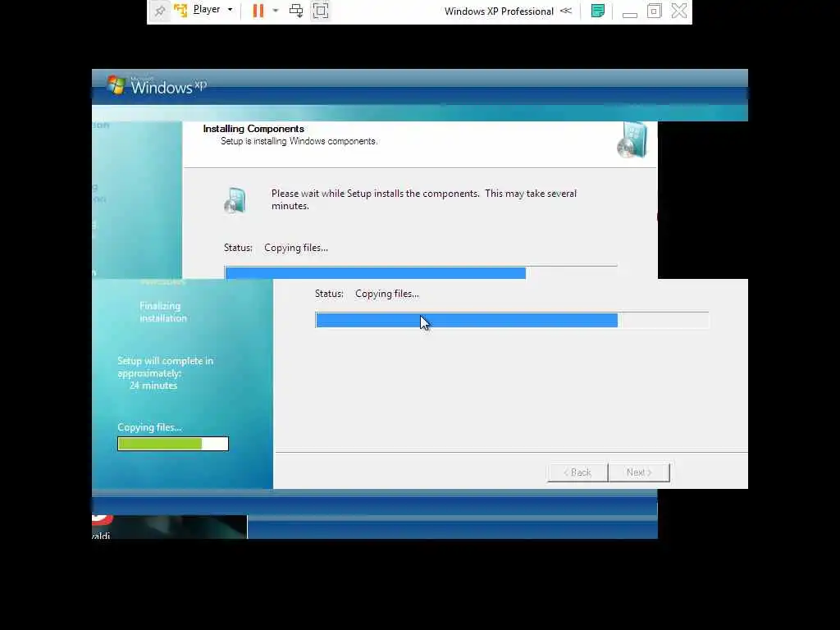The width and height of the screenshot is (840, 630).
Task: Click the Installing Components heading
Action: click(x=253, y=129)
